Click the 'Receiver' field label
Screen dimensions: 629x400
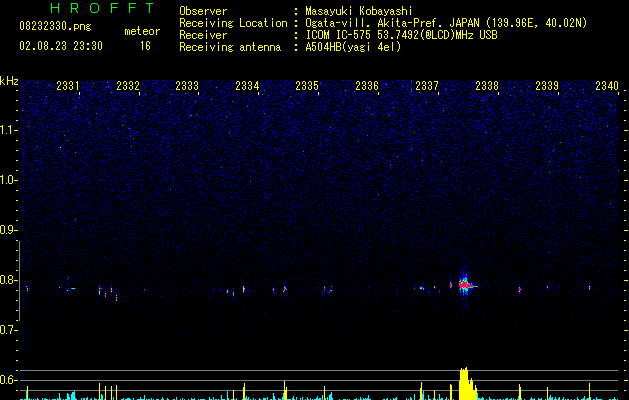point(203,35)
